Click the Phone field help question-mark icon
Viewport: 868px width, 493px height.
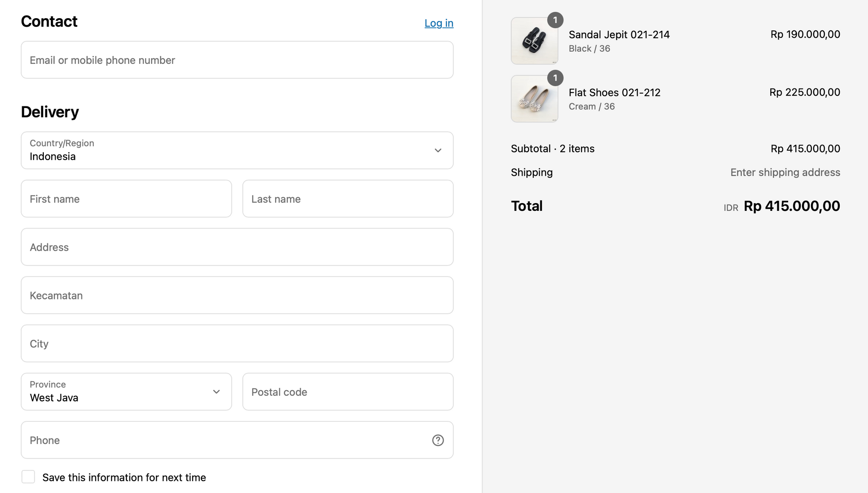(438, 440)
